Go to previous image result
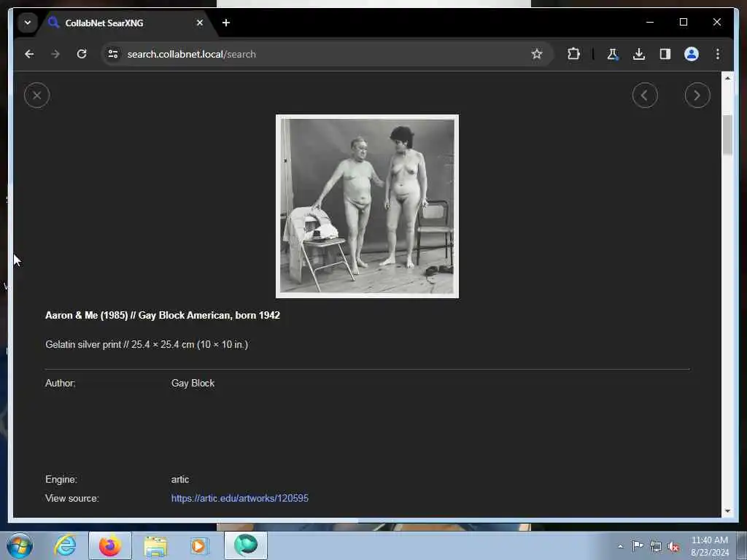The image size is (747, 560). (645, 96)
